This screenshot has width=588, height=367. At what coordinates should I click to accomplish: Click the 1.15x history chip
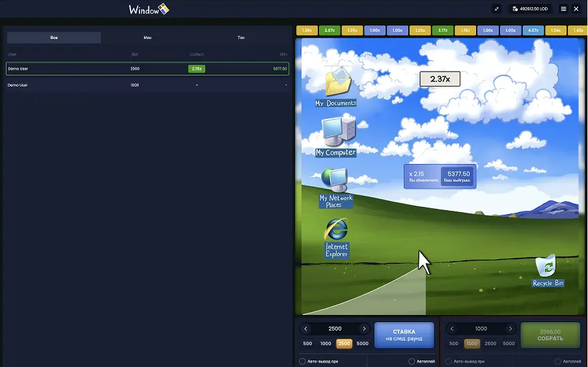tap(466, 31)
